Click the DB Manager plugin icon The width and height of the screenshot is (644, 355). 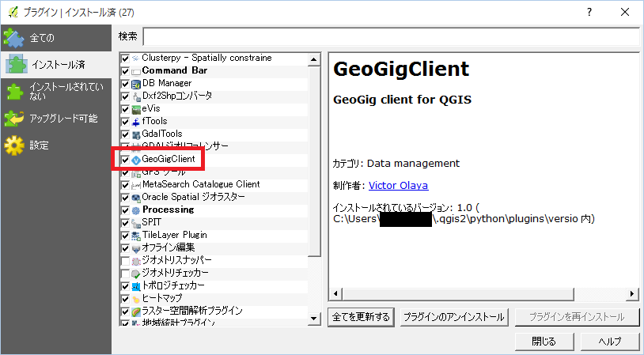pyautogui.click(x=136, y=84)
